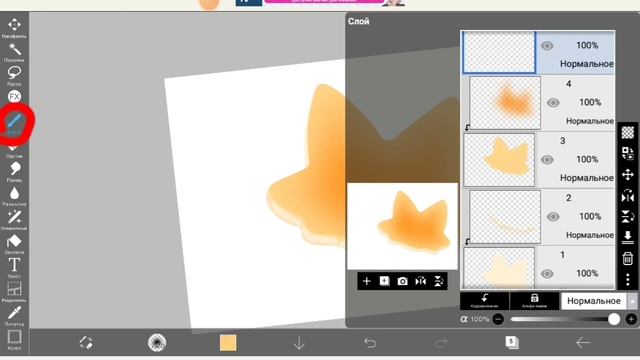This screenshot has height=360, width=640.
Task: Click layer 3 'Нормальное' blend label
Action: [587, 178]
